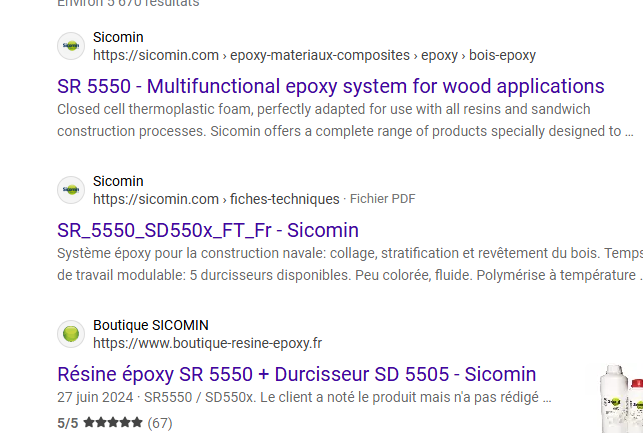
Task: Click the (67) review count
Action: (x=160, y=423)
